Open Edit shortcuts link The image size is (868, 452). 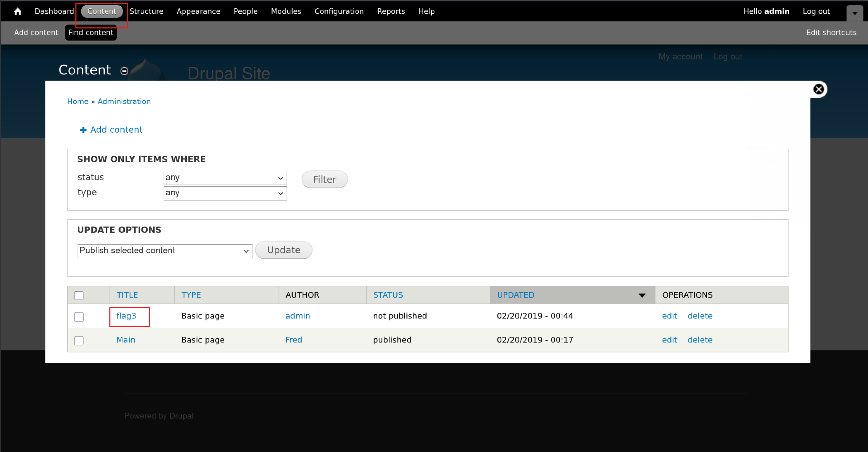click(831, 33)
